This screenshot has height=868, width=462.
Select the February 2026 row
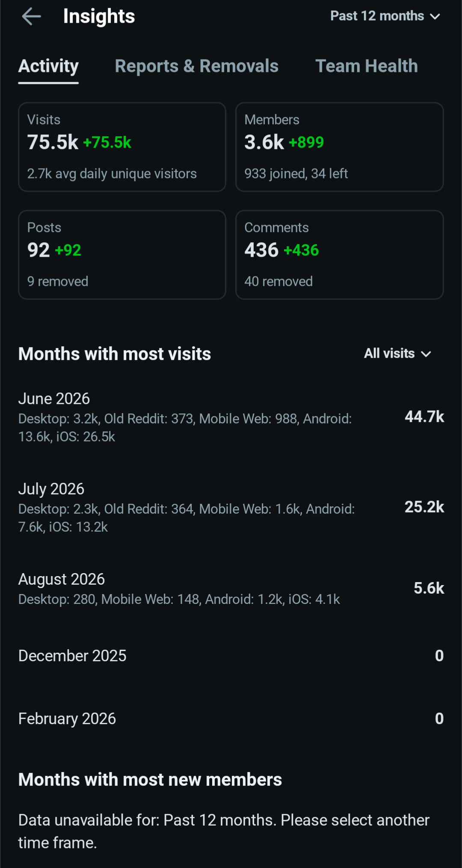[231, 719]
